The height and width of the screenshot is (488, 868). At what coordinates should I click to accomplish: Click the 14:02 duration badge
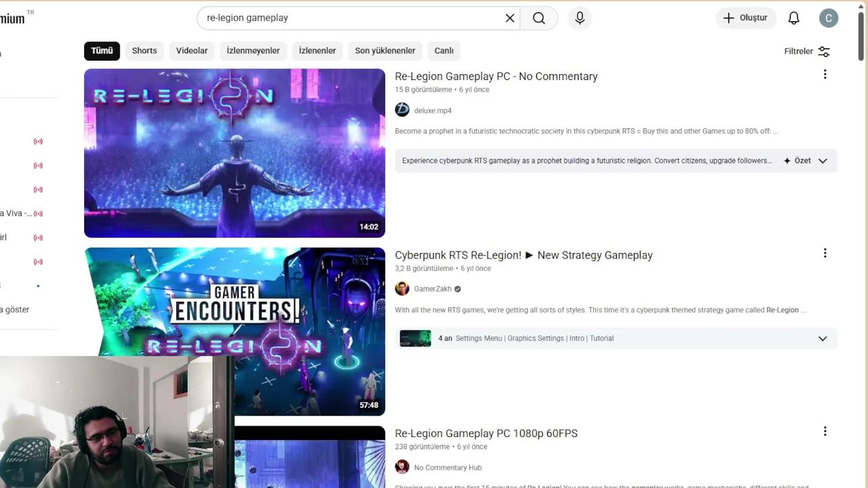[x=369, y=227]
